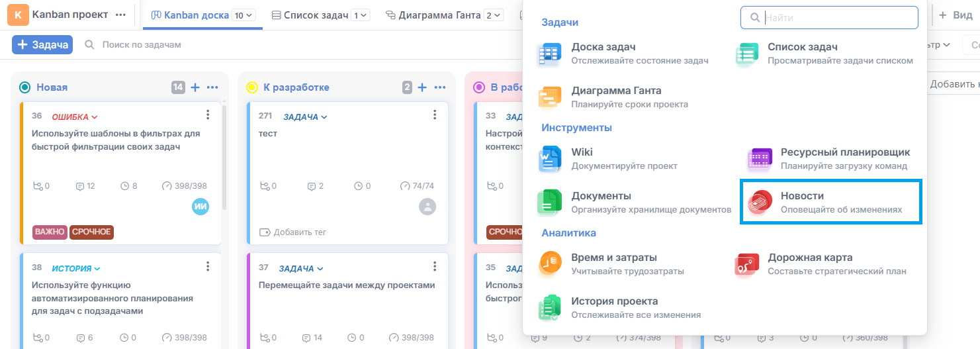The height and width of the screenshot is (349, 980).
Task: Open ЗАДАЧА type dropdown on card 271
Action: point(305,117)
